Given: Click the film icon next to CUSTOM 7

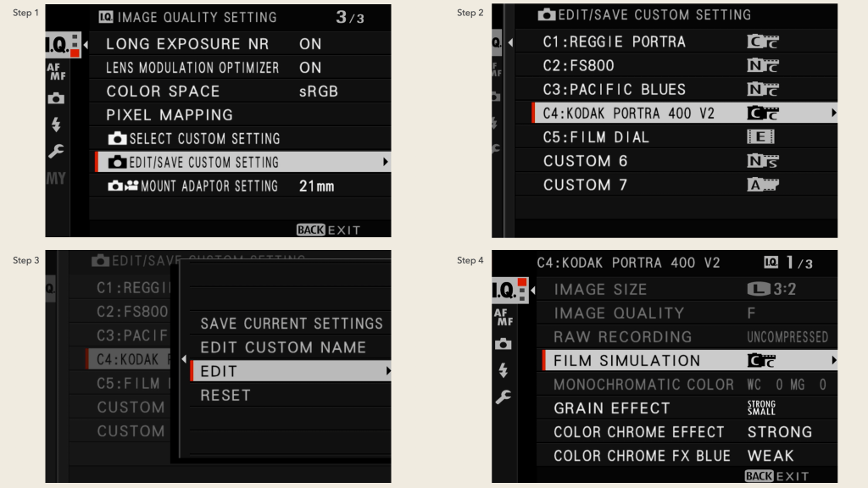Looking at the screenshot, I should [x=761, y=185].
